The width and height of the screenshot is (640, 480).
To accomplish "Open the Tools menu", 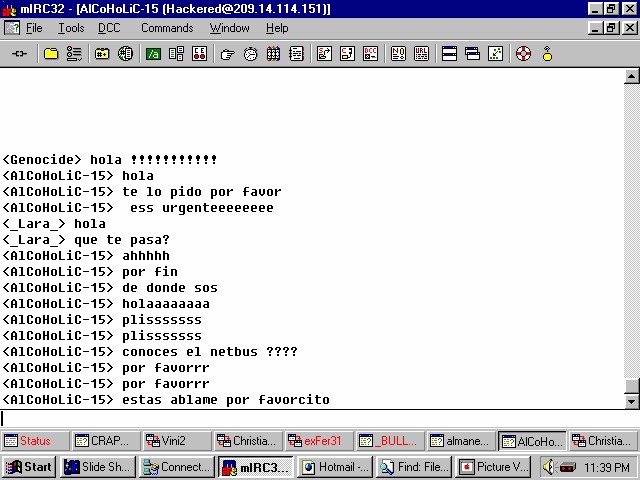I will [71, 28].
